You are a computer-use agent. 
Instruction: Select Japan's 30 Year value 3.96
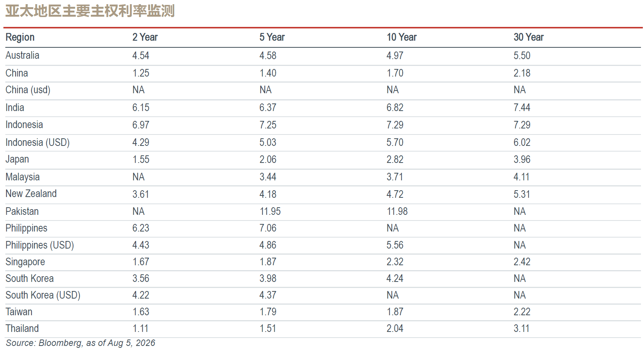click(x=522, y=160)
